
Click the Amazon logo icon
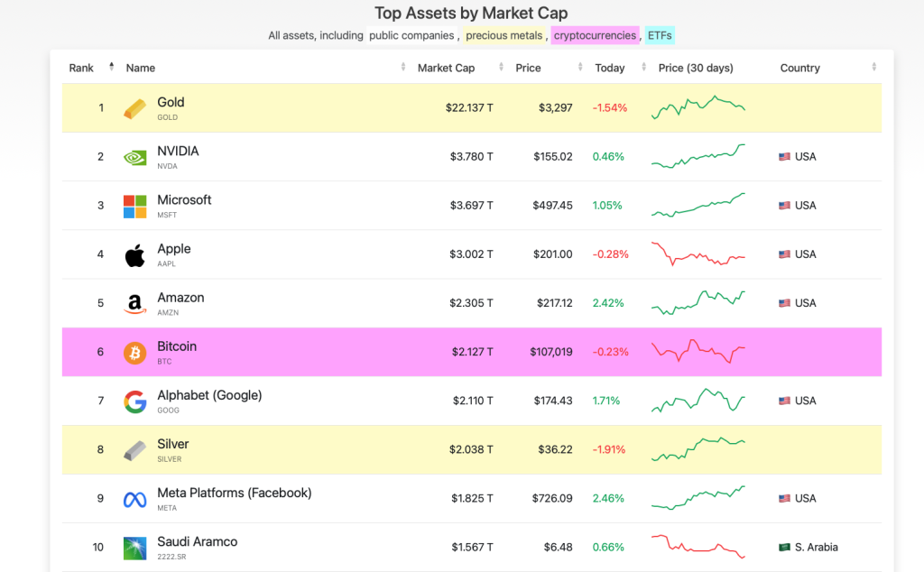[x=135, y=304]
